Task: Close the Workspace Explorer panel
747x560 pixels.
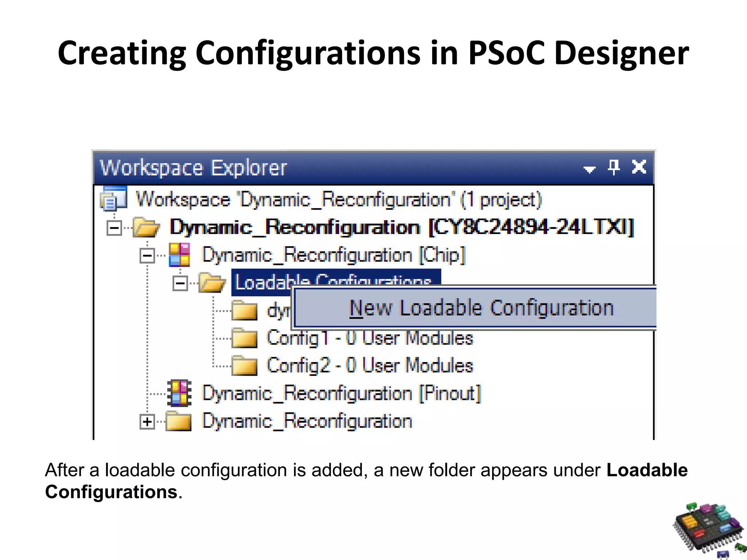Action: (x=639, y=167)
